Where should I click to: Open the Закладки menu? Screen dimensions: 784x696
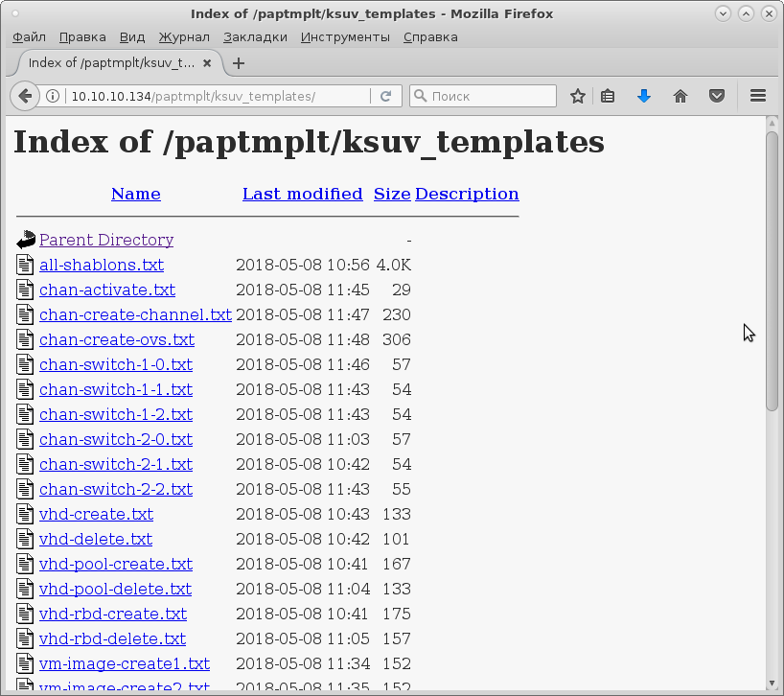[x=255, y=37]
